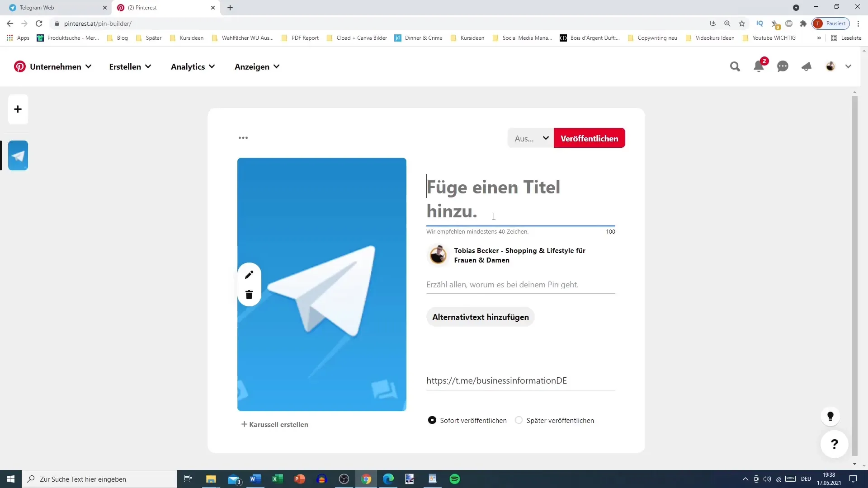868x488 pixels.
Task: Click the search icon in top navigation
Action: point(736,66)
